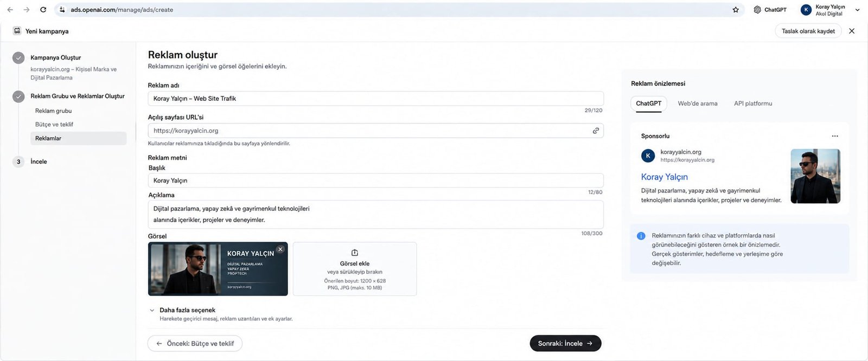
Task: Click the info icon in preview notice
Action: point(641,236)
